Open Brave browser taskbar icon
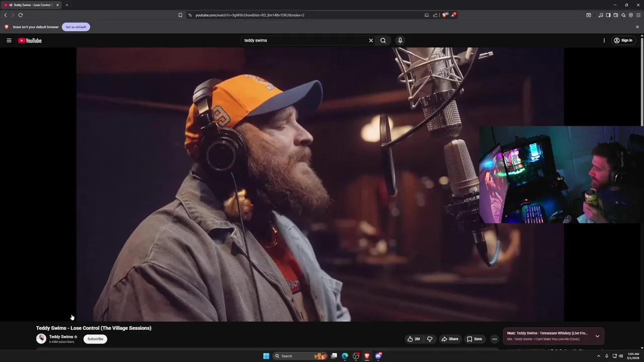 tap(367, 356)
